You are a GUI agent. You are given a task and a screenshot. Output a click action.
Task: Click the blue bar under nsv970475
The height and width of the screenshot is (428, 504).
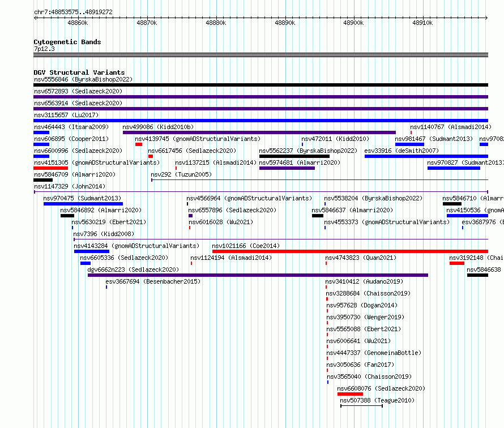pos(83,204)
